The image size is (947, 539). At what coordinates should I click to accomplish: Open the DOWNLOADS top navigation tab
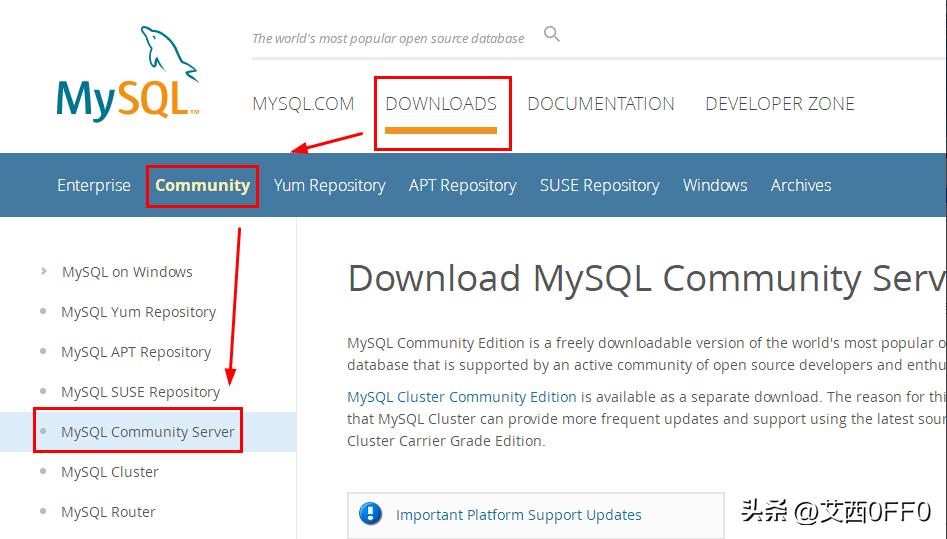[441, 104]
